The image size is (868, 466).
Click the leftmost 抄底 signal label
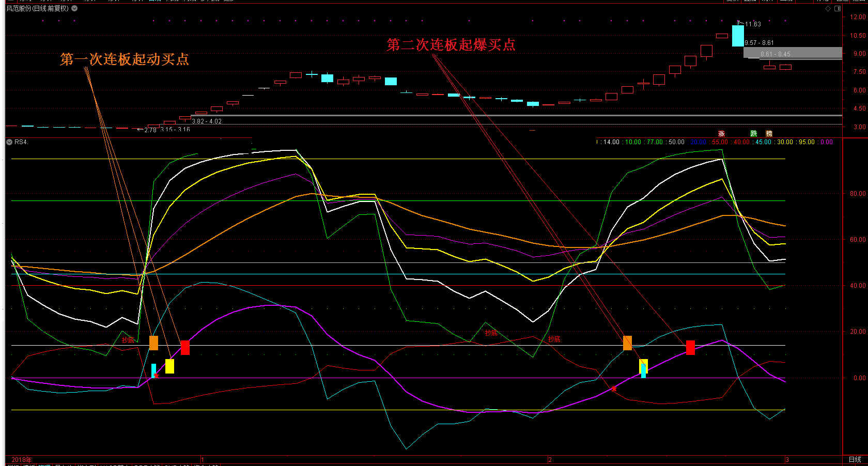[128, 340]
